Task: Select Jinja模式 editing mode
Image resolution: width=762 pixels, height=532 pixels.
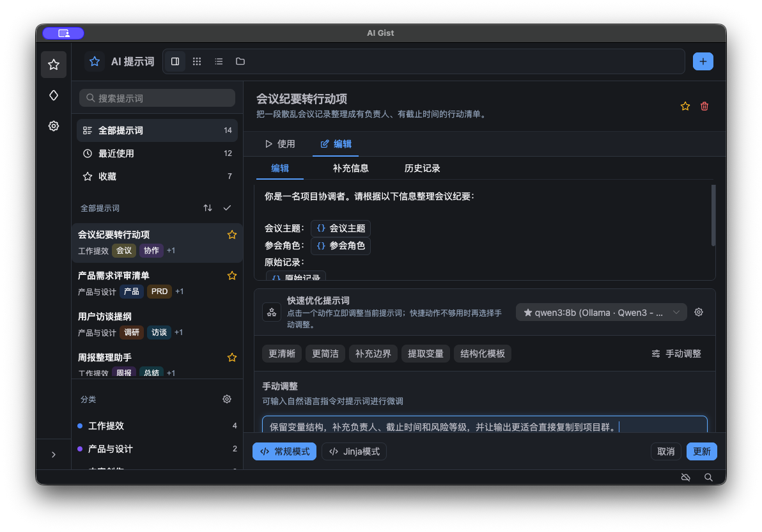Action: [x=354, y=452]
